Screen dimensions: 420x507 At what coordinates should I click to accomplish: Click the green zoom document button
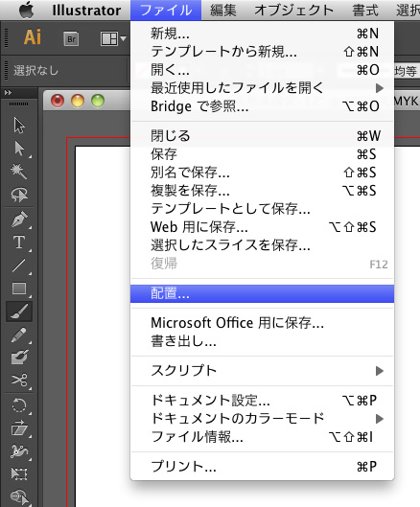tap(98, 101)
